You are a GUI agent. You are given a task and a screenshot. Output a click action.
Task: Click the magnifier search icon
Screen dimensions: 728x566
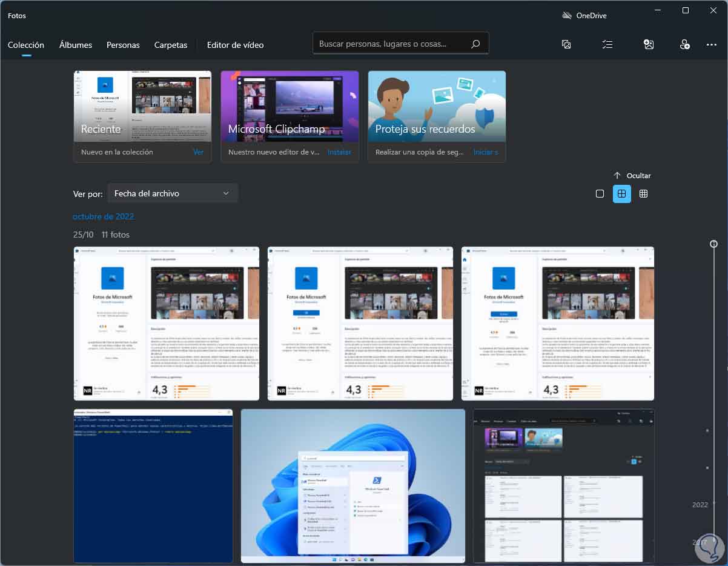475,44
